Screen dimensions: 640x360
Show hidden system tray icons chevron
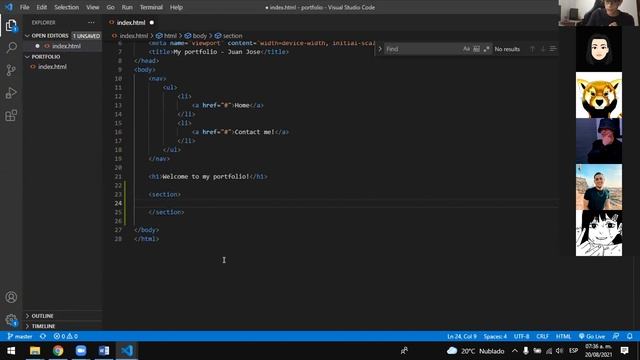click(515, 351)
